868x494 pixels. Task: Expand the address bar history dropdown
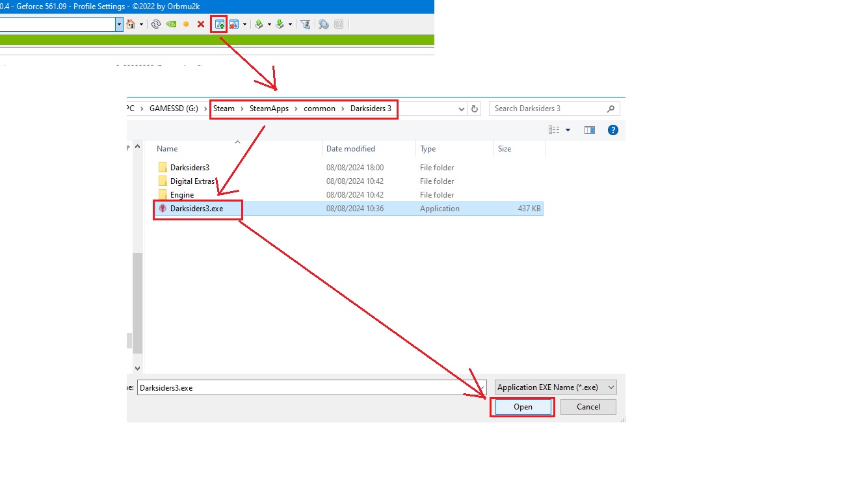tap(461, 109)
